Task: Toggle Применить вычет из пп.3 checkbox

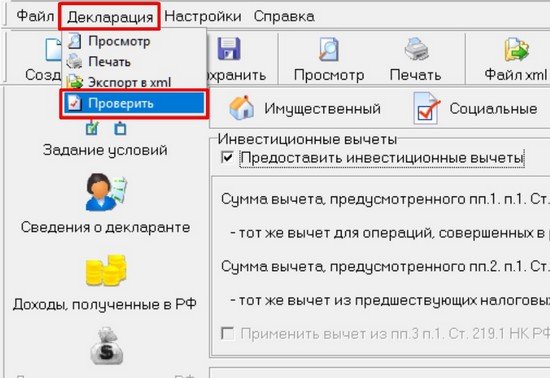Action: pos(227,333)
